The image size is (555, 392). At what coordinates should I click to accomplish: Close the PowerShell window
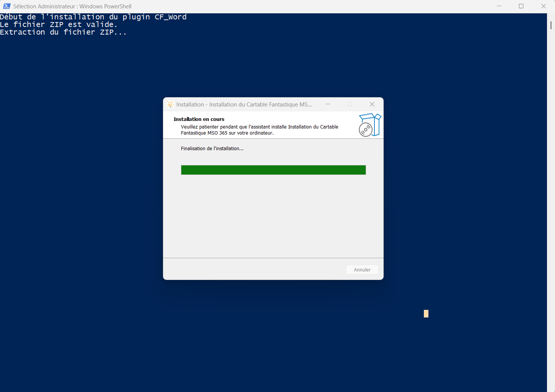coord(544,6)
